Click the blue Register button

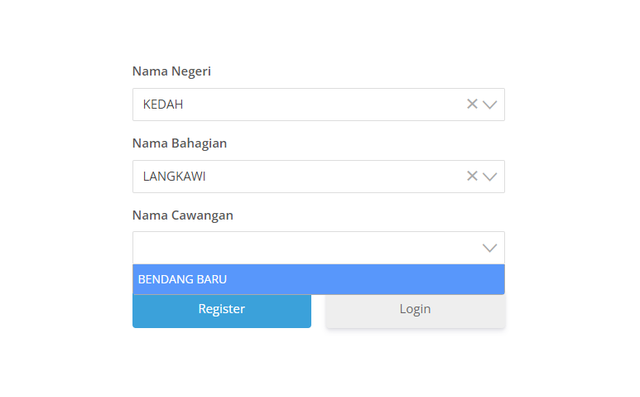click(222, 311)
